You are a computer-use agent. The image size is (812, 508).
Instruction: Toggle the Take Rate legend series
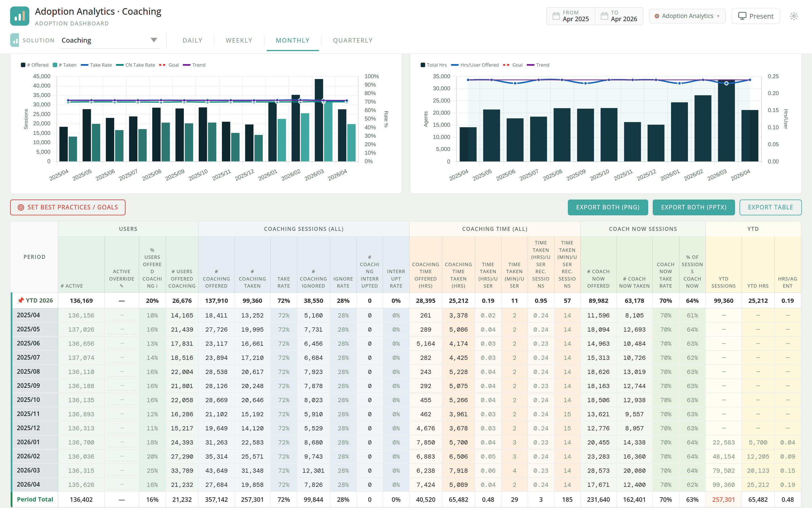pyautogui.click(x=96, y=65)
